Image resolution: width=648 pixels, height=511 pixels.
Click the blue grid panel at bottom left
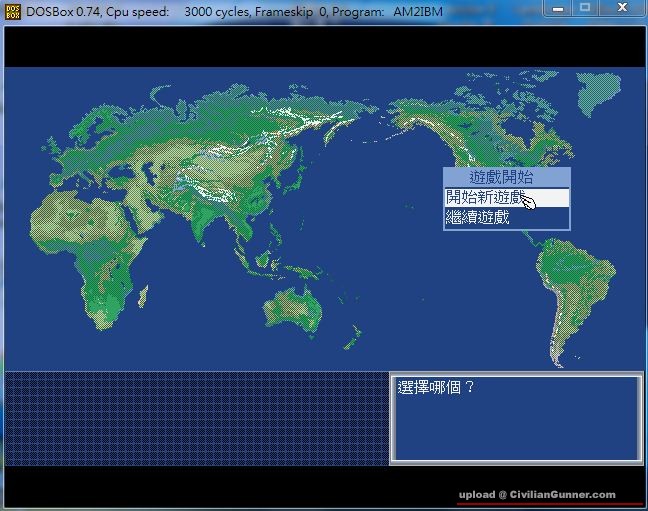click(196, 419)
